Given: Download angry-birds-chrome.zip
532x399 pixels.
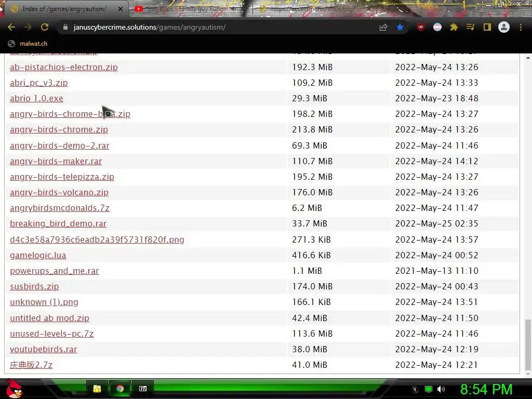Looking at the screenshot, I should point(59,129).
